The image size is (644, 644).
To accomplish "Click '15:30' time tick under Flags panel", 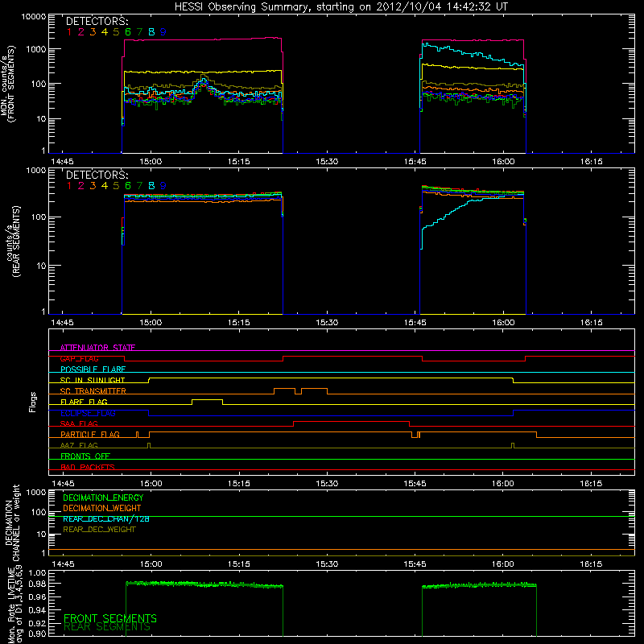I will coord(327,484).
